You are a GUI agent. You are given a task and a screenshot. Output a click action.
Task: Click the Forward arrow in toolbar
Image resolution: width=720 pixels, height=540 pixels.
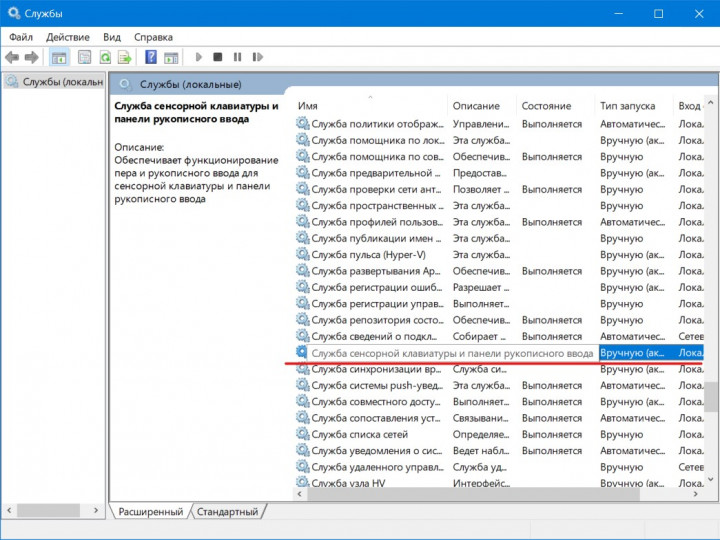click(x=31, y=58)
